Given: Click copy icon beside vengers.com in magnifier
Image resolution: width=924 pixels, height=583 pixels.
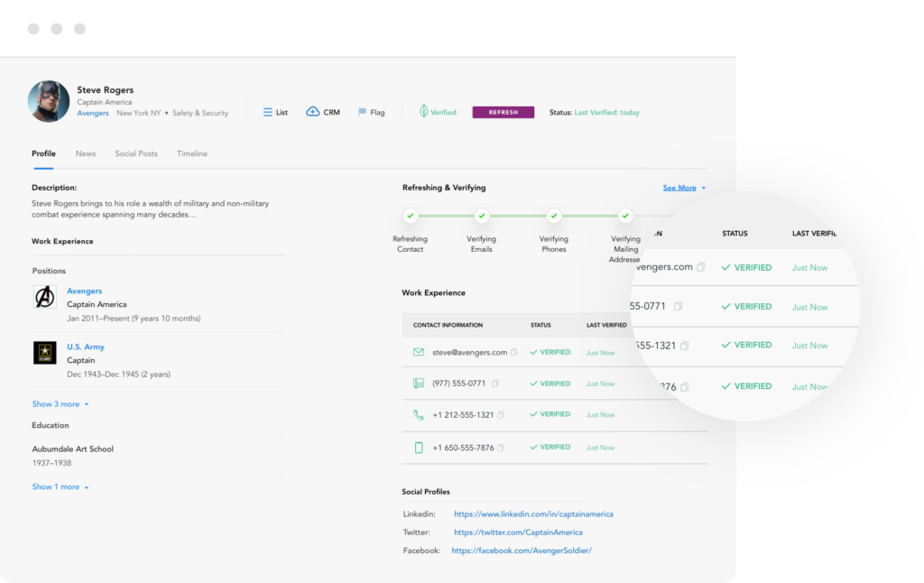Looking at the screenshot, I should 700,267.
